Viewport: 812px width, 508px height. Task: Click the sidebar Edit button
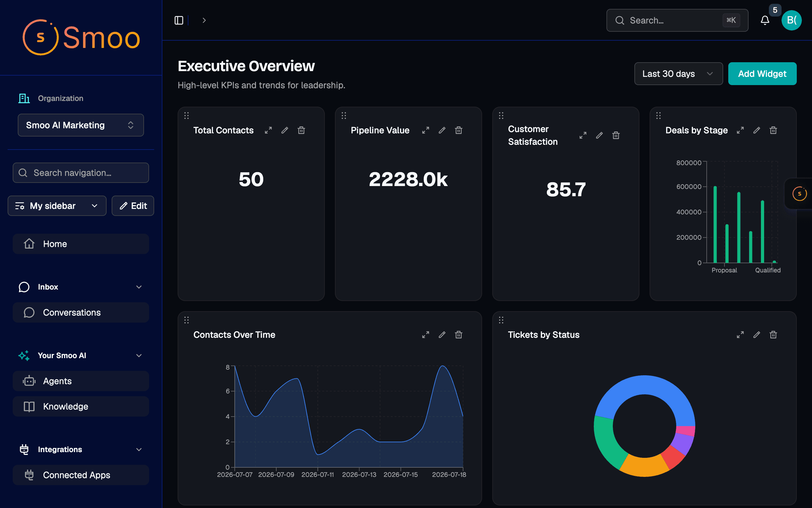pos(133,206)
